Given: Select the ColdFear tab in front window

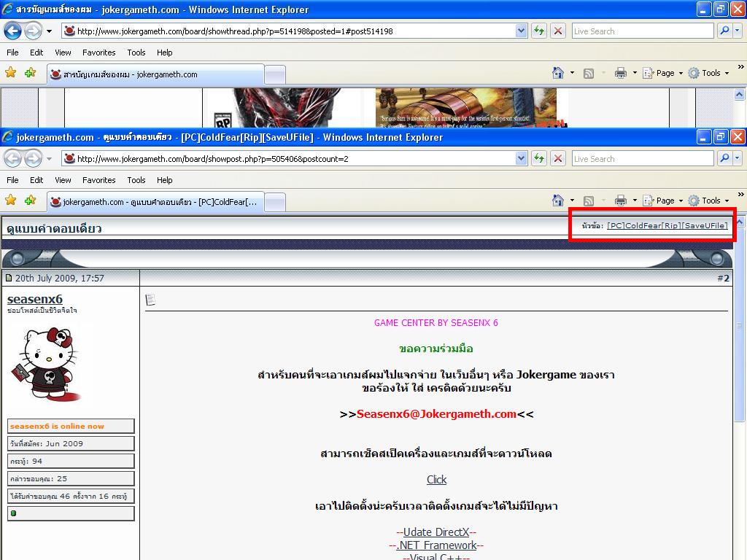Looking at the screenshot, I should (x=155, y=202).
